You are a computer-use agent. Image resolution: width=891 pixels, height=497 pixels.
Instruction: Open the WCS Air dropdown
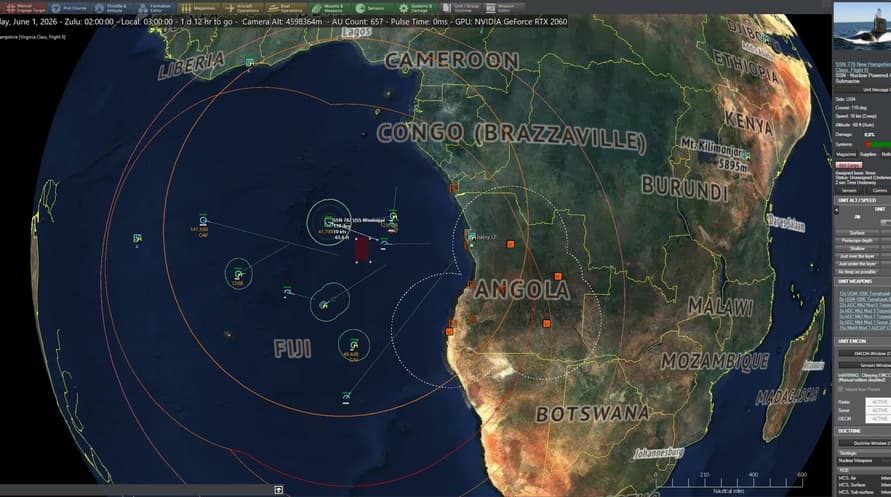[885, 478]
